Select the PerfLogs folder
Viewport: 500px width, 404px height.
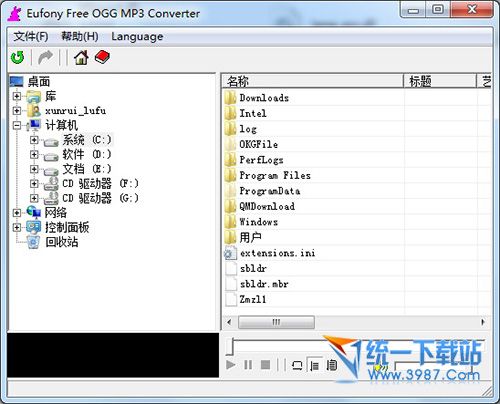pyautogui.click(x=261, y=160)
